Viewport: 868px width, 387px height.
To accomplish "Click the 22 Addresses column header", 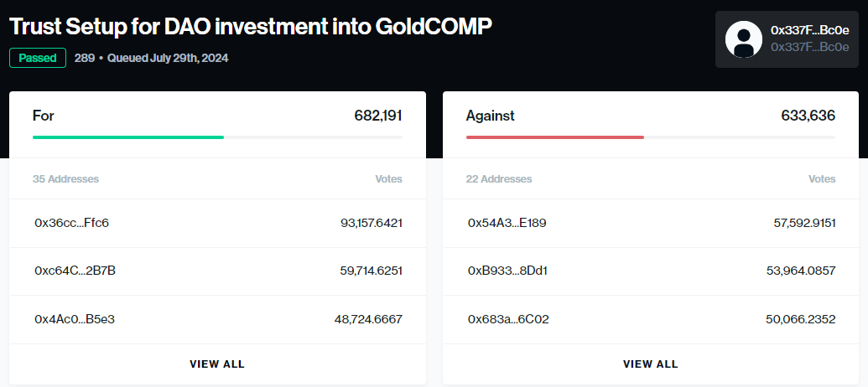I will [499, 179].
